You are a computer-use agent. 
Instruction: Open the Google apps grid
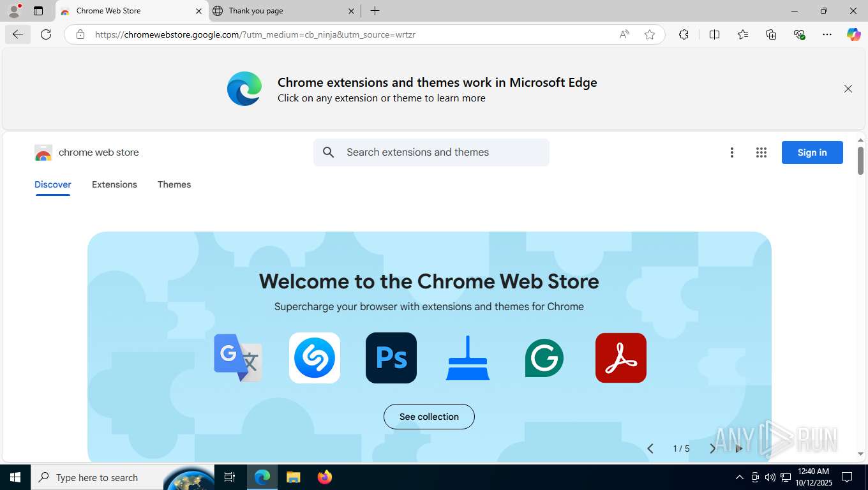point(761,152)
